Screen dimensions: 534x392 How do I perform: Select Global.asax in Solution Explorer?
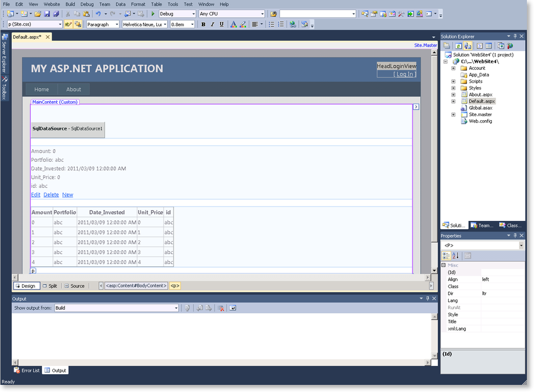[481, 108]
